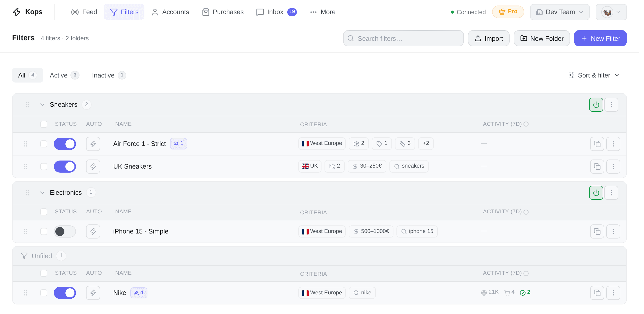Click drag handle of UK Sneakers row
The height and width of the screenshot is (314, 644).
pyautogui.click(x=26, y=167)
